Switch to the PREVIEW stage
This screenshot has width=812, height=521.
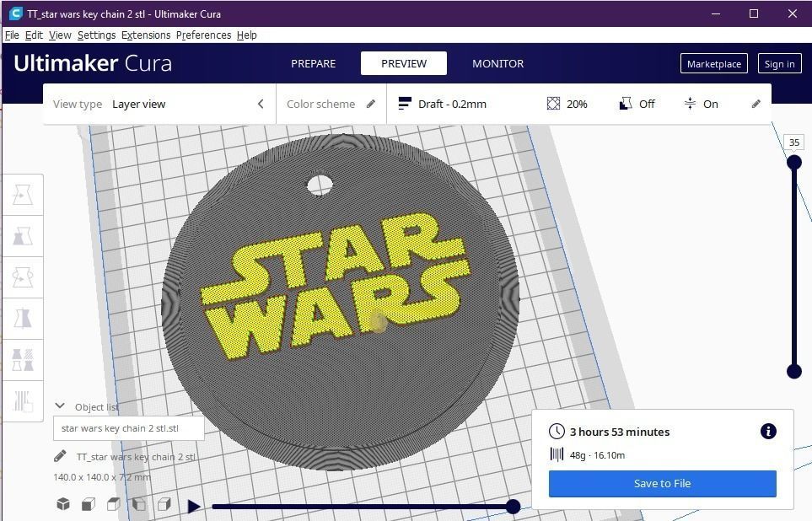404,63
